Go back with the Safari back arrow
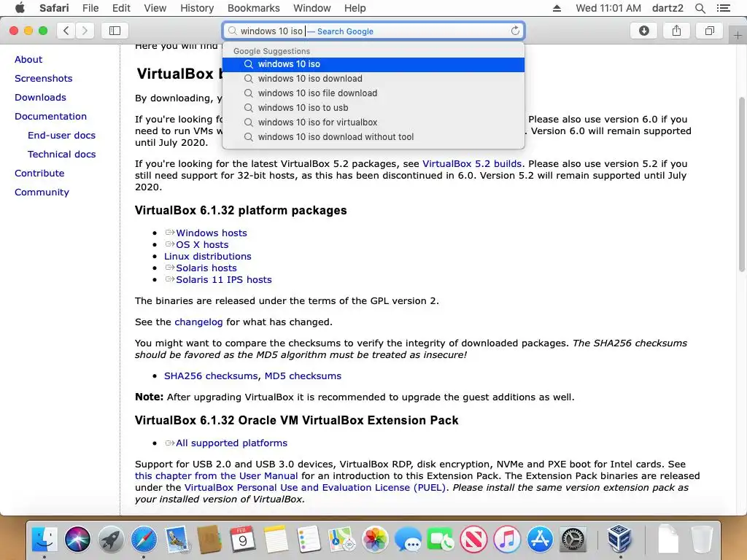Image resolution: width=747 pixels, height=560 pixels. click(x=66, y=31)
